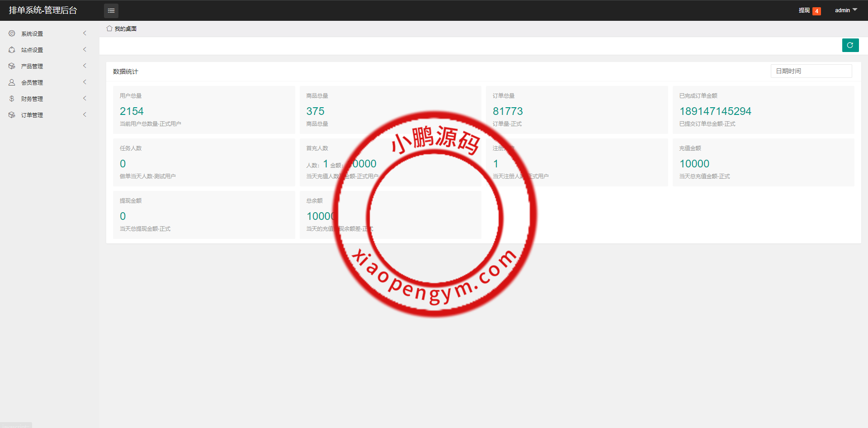Click the 站点设置 sidebar icon

coord(12,50)
